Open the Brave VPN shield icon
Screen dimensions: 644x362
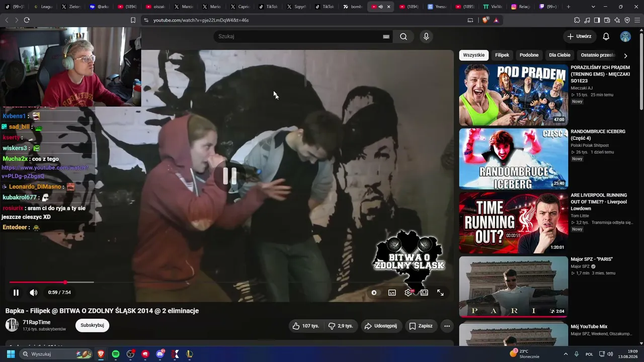(627, 20)
